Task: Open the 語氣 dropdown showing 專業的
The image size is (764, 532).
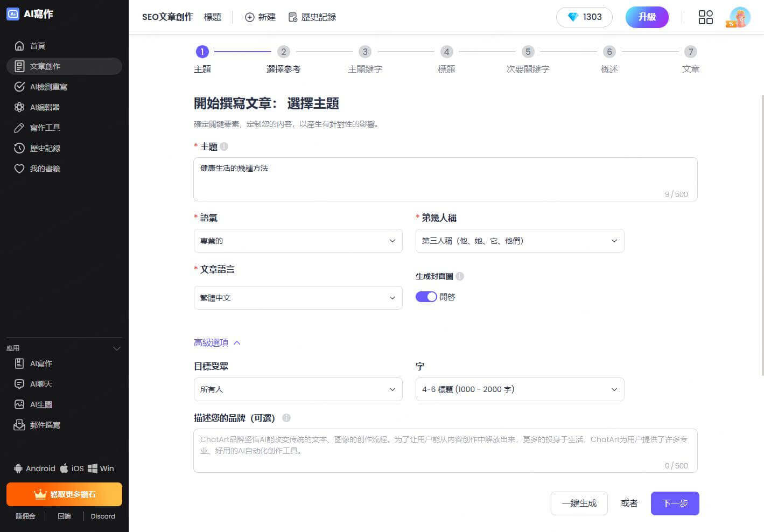Action: (298, 241)
